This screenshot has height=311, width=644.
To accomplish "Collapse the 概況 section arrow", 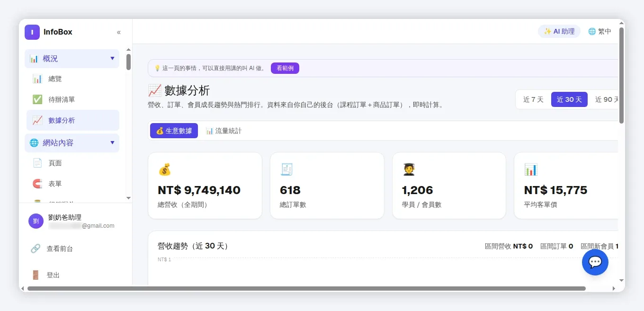I will tap(112, 58).
